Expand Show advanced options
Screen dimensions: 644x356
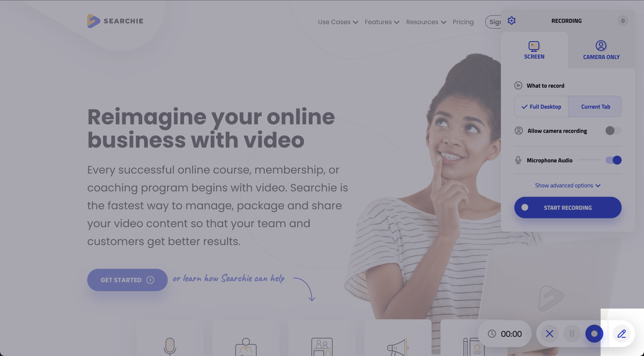point(568,185)
